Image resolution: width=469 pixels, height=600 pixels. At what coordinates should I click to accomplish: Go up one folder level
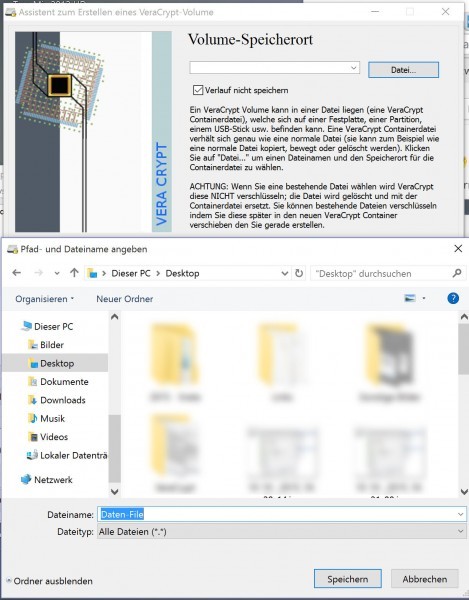pyautogui.click(x=74, y=273)
